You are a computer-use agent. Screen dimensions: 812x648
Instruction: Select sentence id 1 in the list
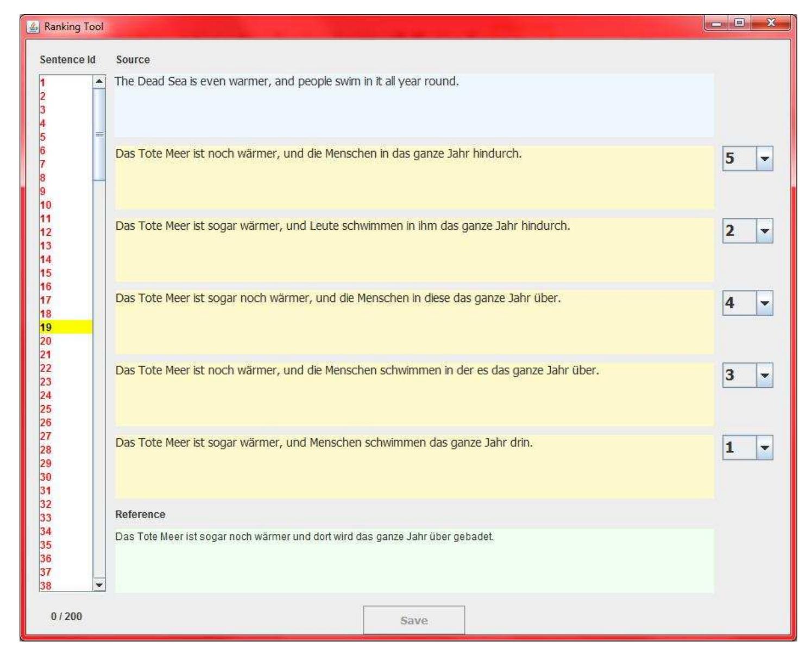tap(43, 83)
